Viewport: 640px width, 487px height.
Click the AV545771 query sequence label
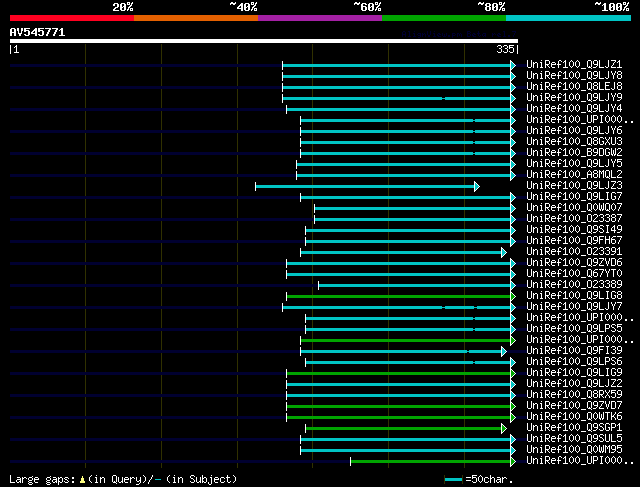click(38, 32)
